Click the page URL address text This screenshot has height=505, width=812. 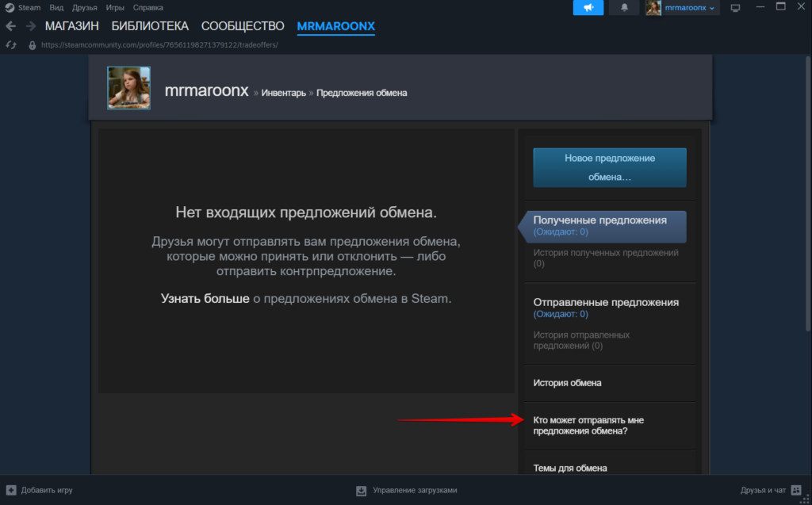click(x=159, y=45)
